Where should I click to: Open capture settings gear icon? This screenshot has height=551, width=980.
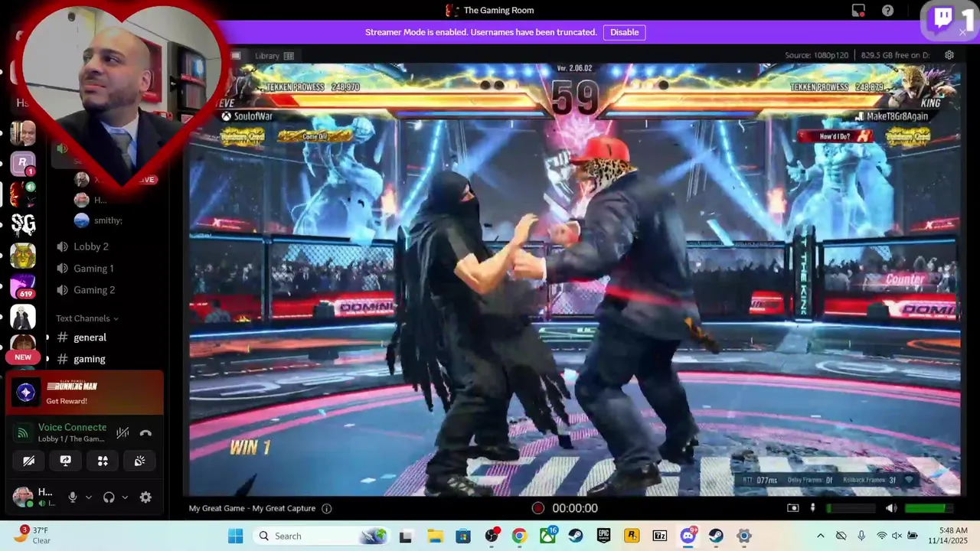(x=949, y=55)
